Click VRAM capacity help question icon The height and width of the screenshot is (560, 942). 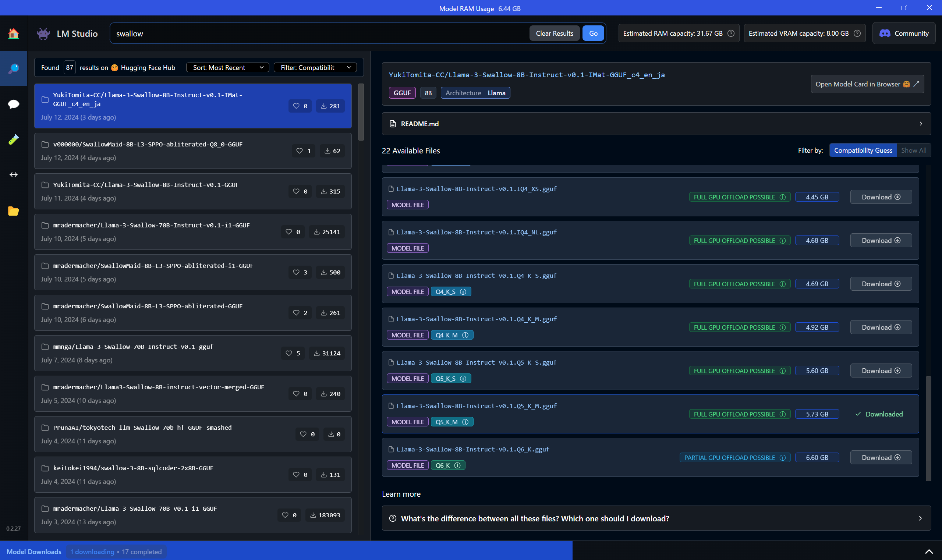pos(857,33)
